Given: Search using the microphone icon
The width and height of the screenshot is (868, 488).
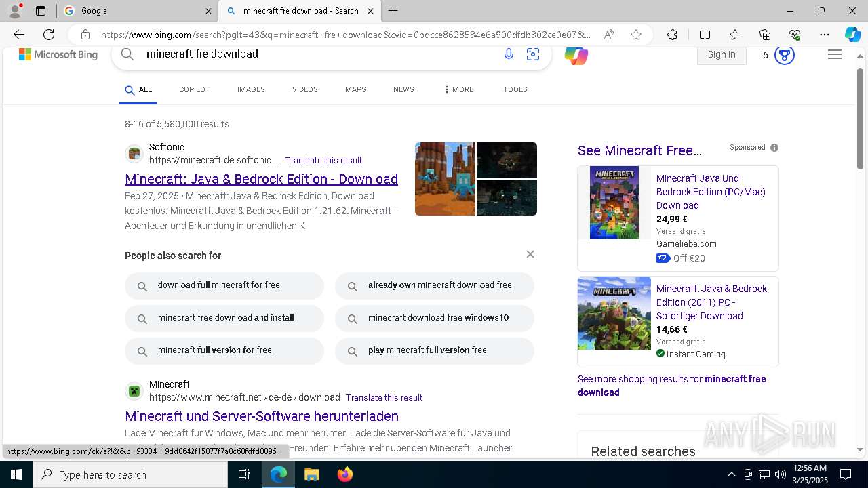Looking at the screenshot, I should (509, 54).
